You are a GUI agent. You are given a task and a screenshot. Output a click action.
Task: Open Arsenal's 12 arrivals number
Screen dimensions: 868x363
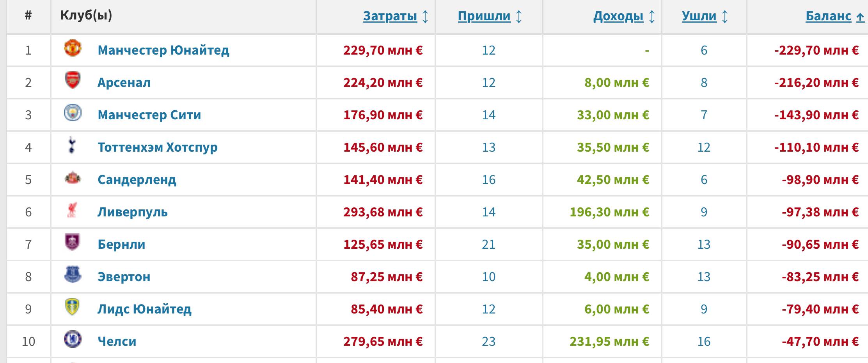coord(488,83)
